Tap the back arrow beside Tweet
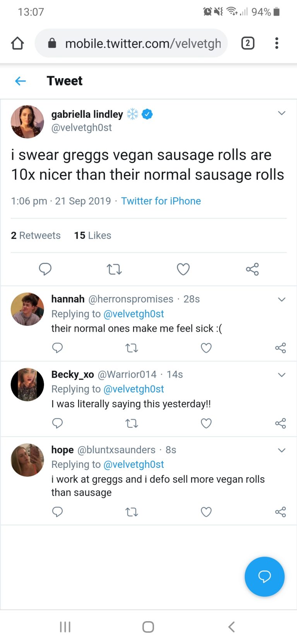The height and width of the screenshot is (644, 297). click(20, 81)
